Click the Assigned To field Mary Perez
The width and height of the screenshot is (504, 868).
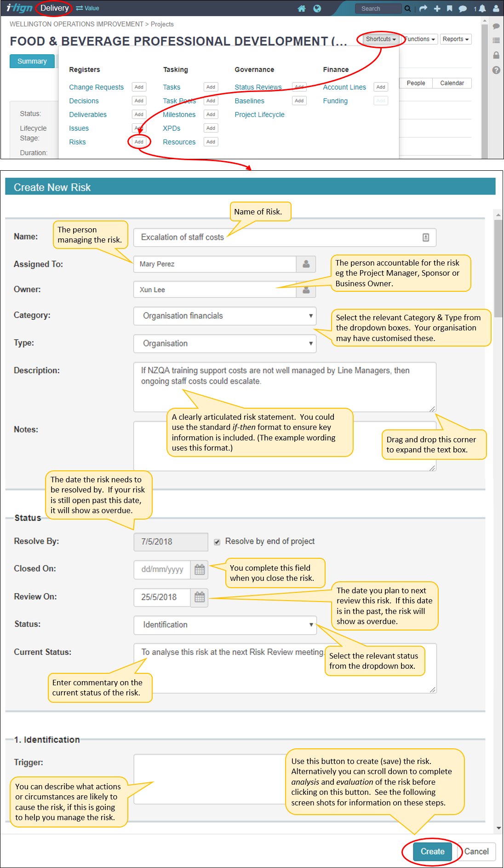(215, 264)
